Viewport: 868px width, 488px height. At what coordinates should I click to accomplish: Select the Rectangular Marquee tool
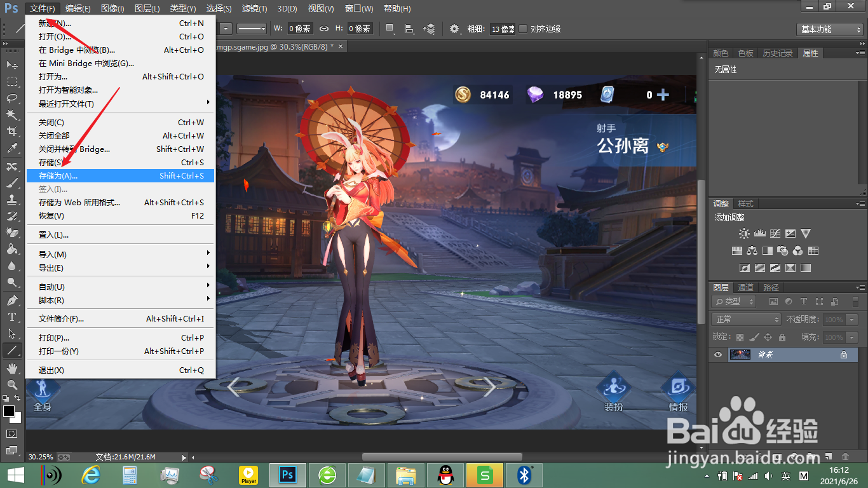click(11, 81)
